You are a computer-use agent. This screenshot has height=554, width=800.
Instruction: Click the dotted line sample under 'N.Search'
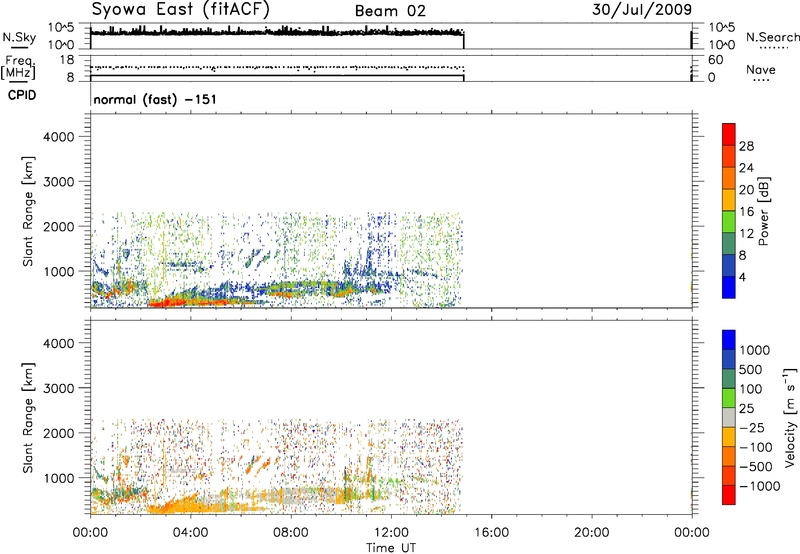pos(773,48)
